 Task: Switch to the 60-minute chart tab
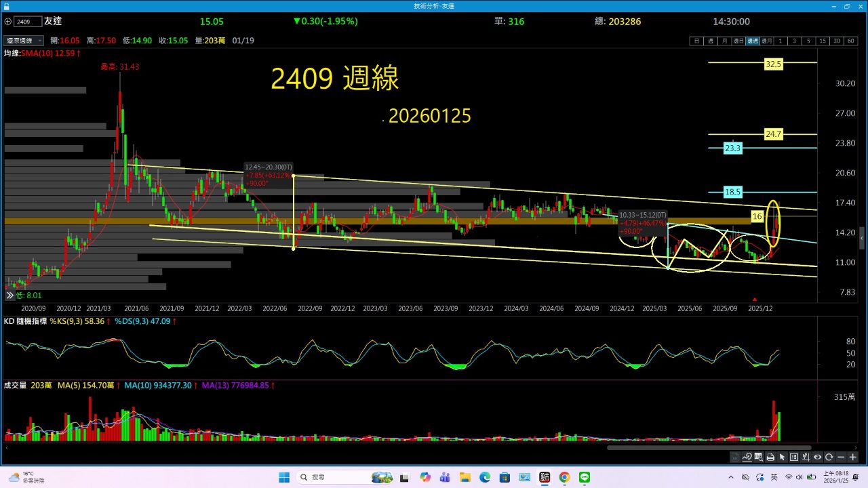(x=851, y=41)
